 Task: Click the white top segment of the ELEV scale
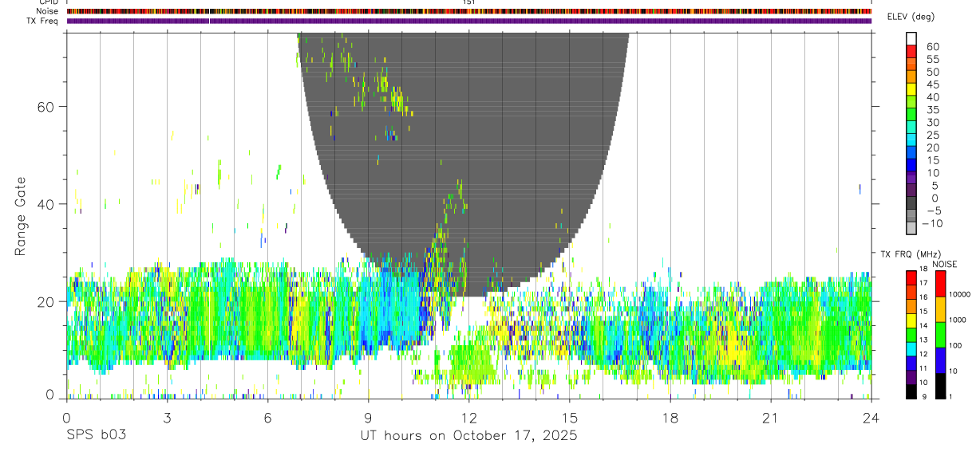coord(911,38)
